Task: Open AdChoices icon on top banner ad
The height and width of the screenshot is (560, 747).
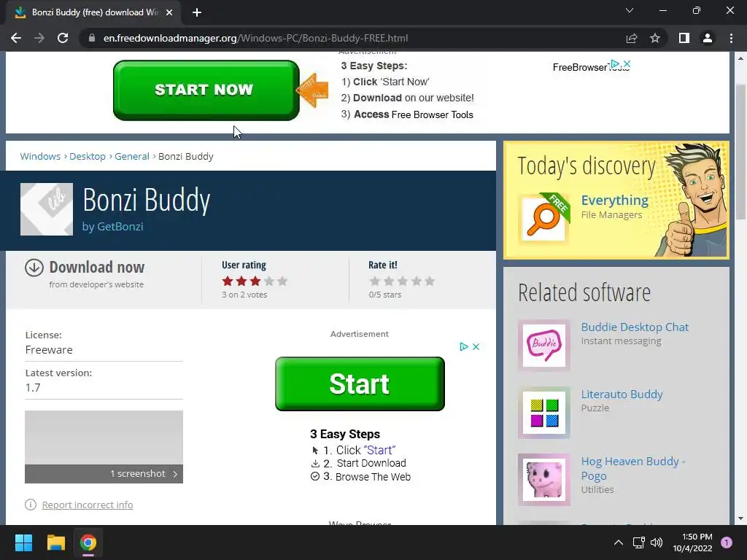Action: pyautogui.click(x=615, y=64)
